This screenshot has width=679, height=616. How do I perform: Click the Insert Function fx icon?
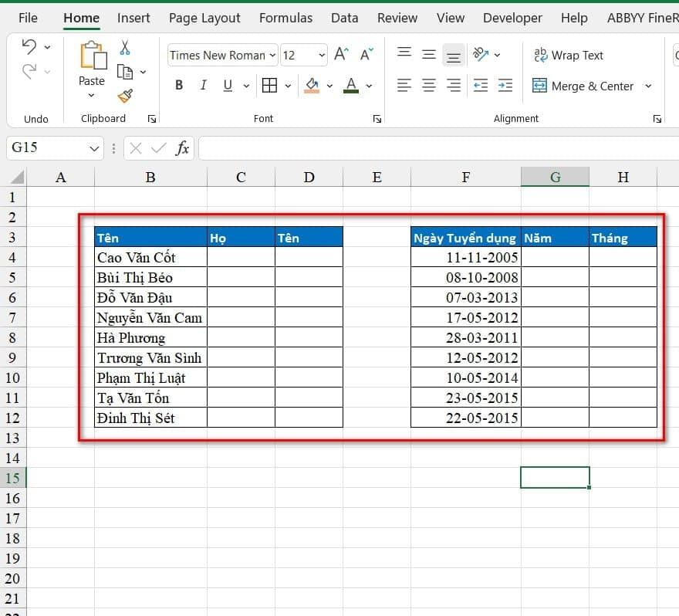(182, 148)
